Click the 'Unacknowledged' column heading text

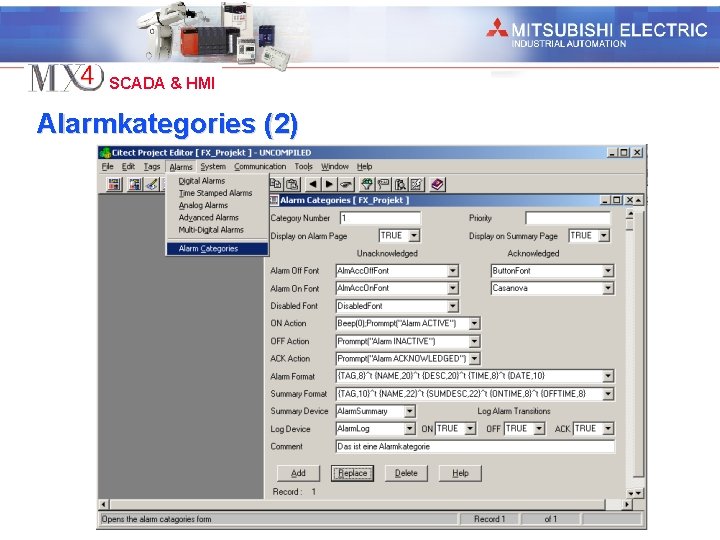coord(387,253)
